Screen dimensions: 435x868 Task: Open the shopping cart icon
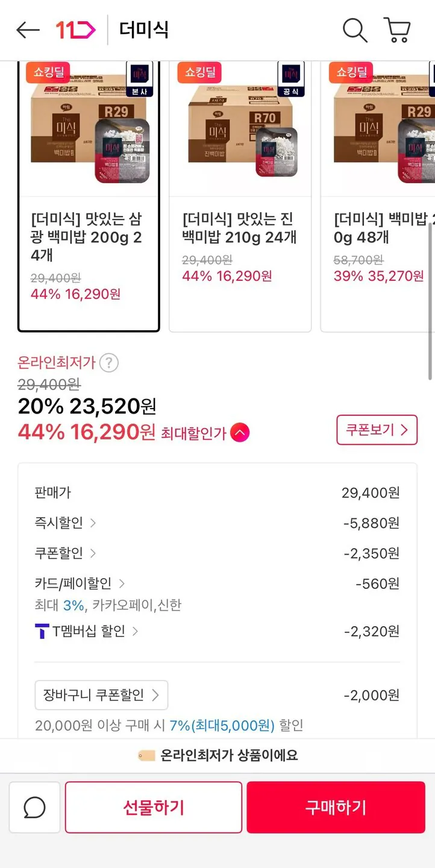(x=397, y=30)
